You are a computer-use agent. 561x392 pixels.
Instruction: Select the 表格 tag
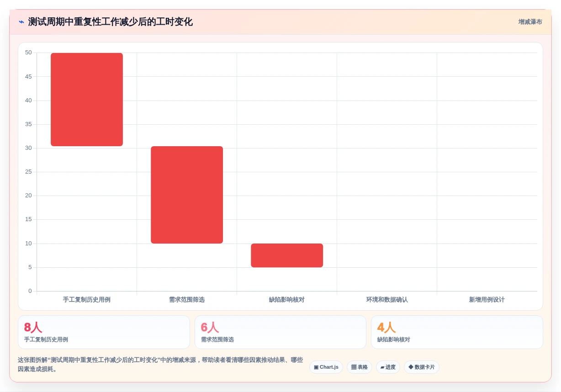pos(360,367)
